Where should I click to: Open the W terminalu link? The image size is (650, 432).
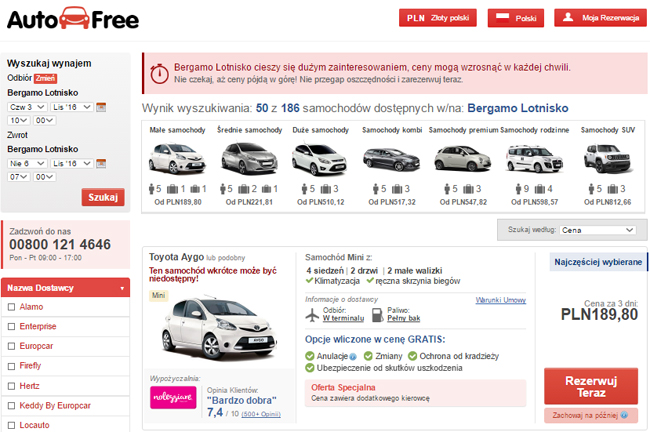[343, 318]
